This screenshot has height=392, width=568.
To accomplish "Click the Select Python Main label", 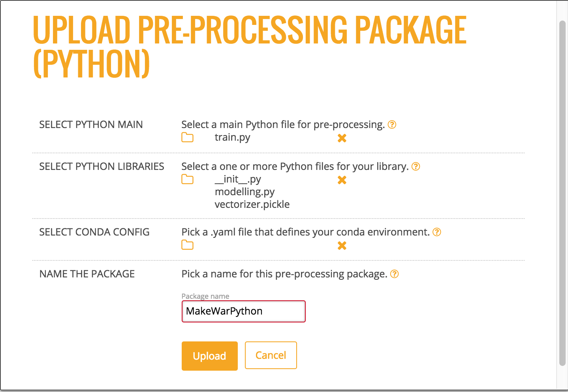I will (91, 124).
